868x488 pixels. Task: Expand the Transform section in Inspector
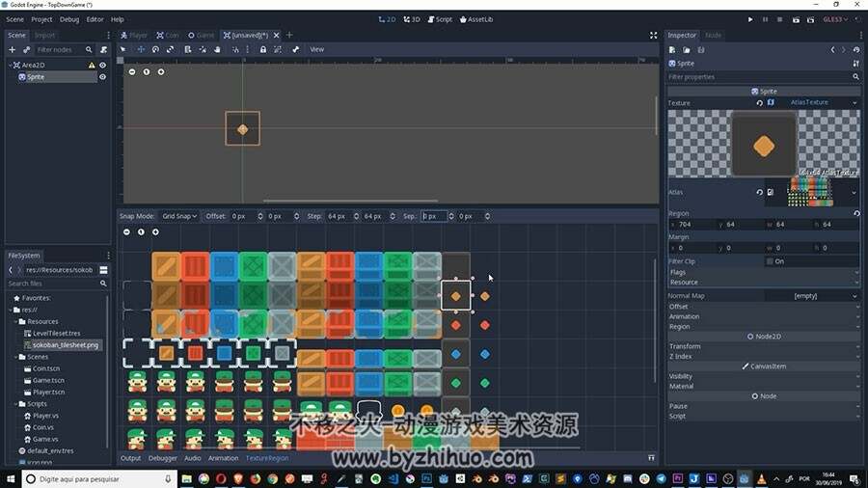pos(764,346)
